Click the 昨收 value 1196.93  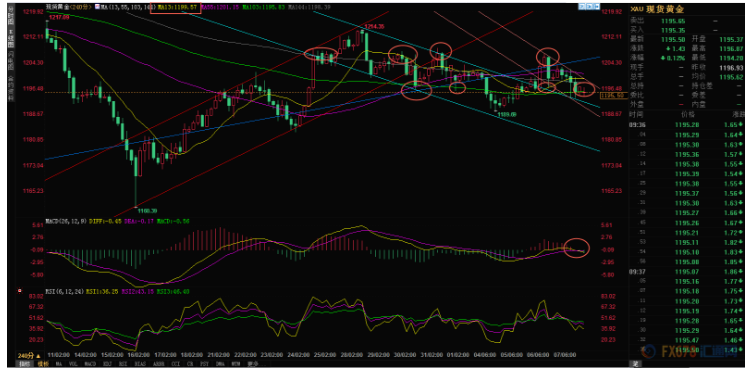(x=731, y=68)
